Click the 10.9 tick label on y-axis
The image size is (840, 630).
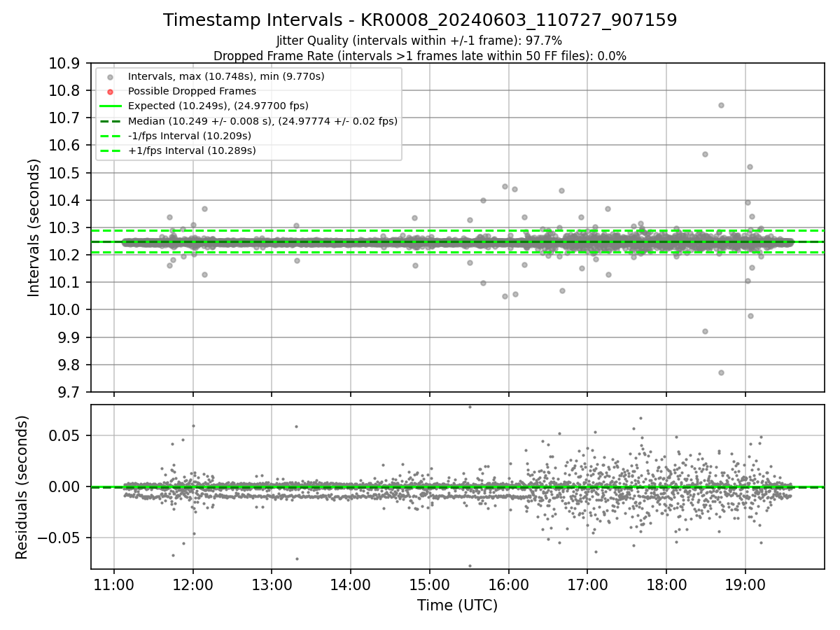tap(65, 63)
